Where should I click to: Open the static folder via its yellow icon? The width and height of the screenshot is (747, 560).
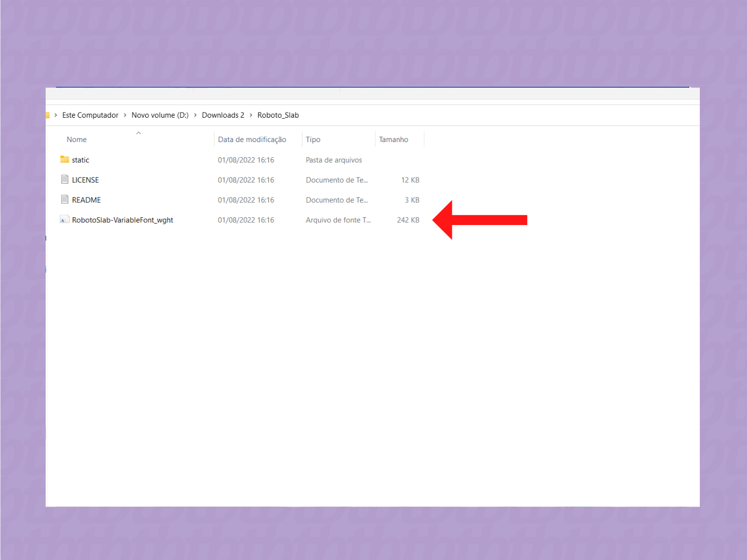[64, 160]
